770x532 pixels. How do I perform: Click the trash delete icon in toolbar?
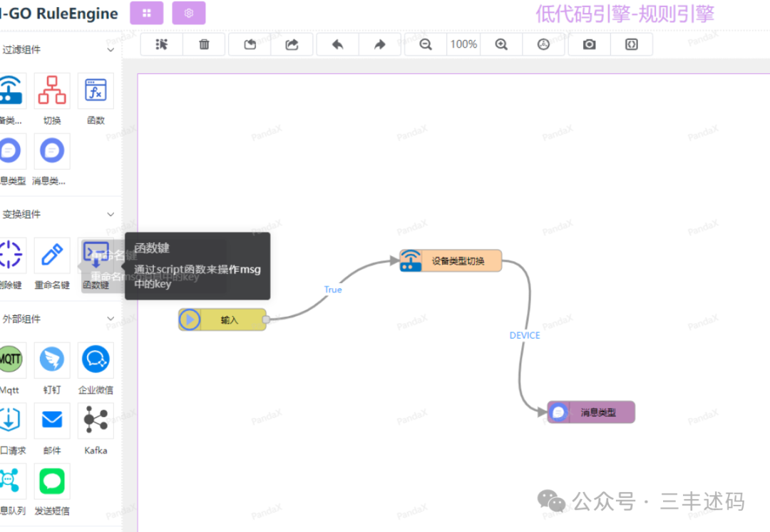[x=204, y=45]
